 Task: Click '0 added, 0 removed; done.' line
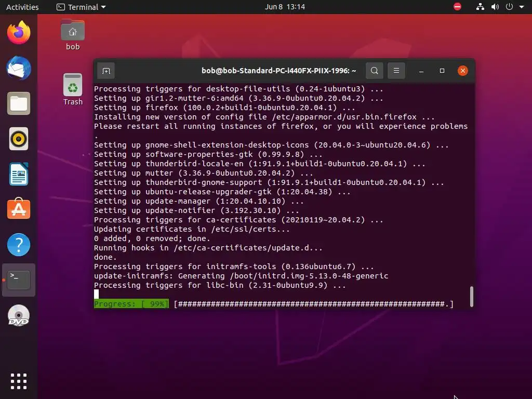(x=152, y=238)
